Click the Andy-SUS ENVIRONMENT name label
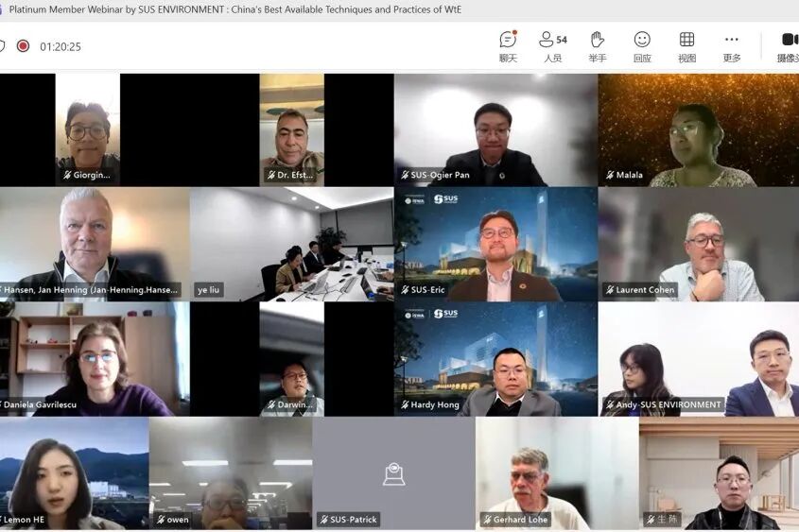This screenshot has width=799, height=532. 663,404
